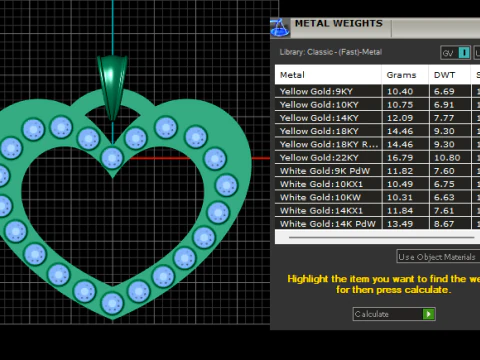Select the Yellow Gold:14KY row
This screenshot has height=360, width=480.
377,118
